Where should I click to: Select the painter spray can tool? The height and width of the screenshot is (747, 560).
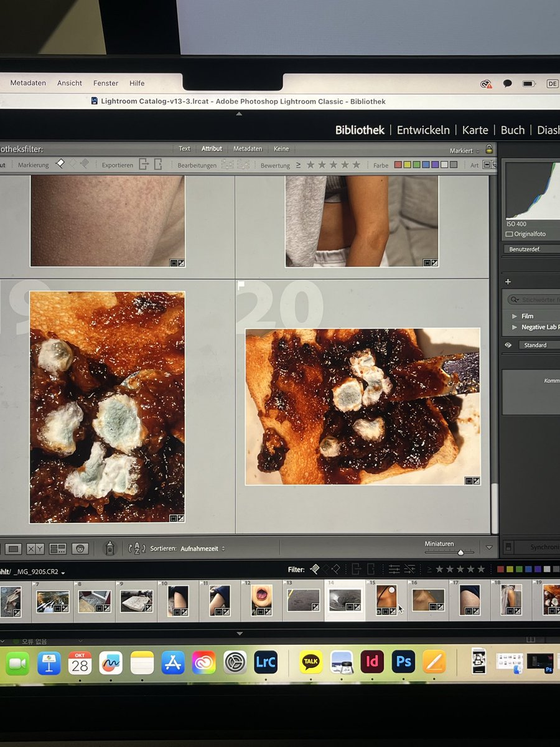click(110, 548)
